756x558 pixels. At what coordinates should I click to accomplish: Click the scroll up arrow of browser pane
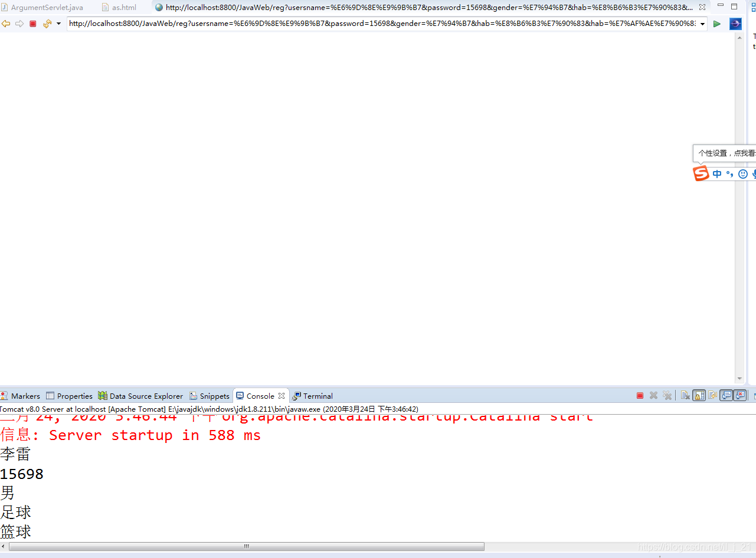pos(740,37)
